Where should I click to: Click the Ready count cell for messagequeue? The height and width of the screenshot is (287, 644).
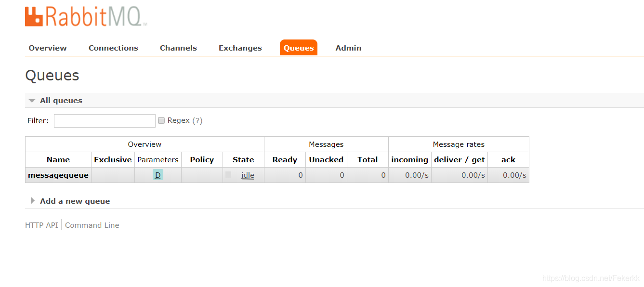(285, 175)
